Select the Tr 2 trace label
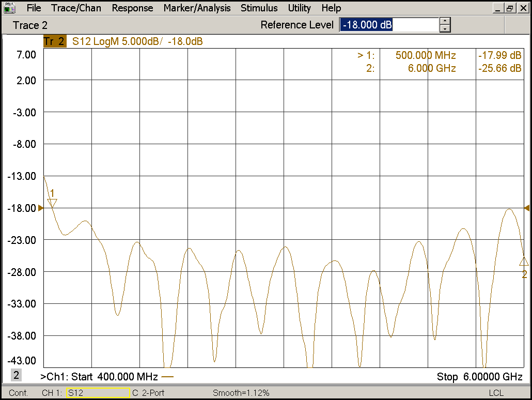Image resolution: width=532 pixels, height=400 pixels. point(55,42)
